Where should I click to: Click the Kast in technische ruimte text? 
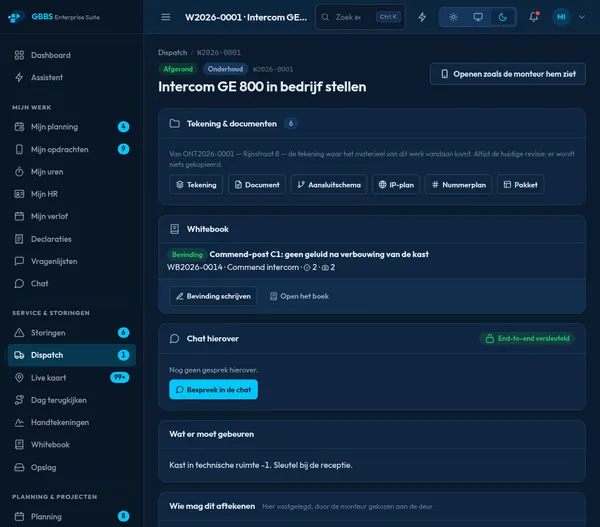(261, 465)
